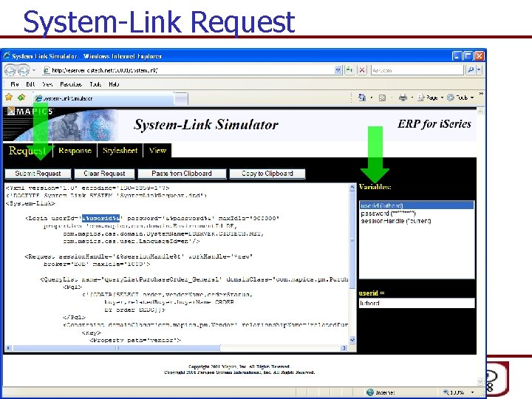
Task: Click the highlighted &%userid% text in the request
Action: (100, 218)
